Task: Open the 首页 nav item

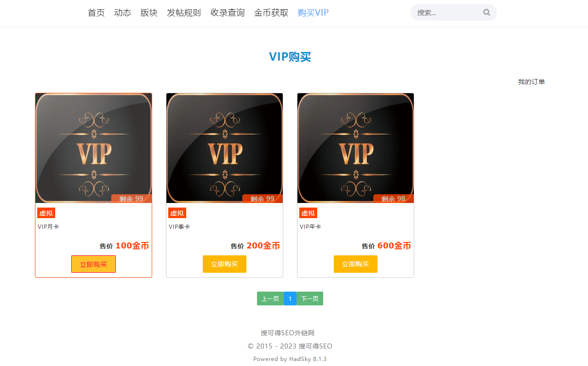Action: pos(96,13)
